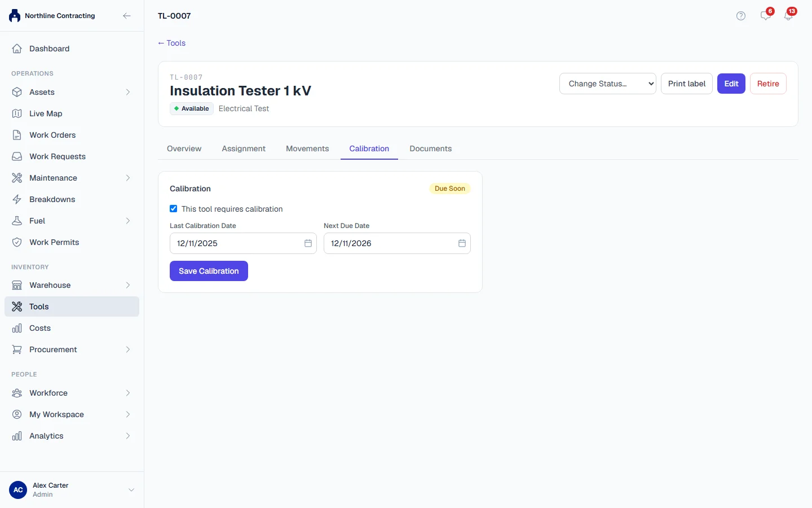Go back via the Tools breadcrumb link
This screenshot has width=812, height=508.
172,43
